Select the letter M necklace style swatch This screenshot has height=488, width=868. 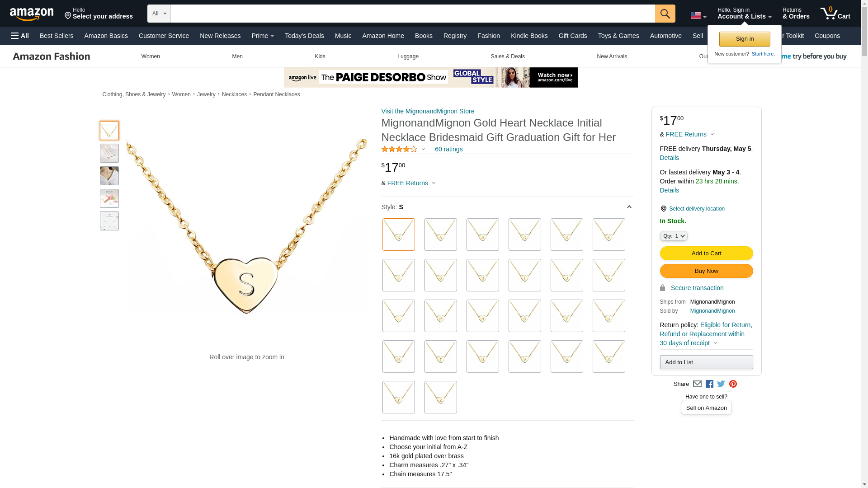coord(441,316)
